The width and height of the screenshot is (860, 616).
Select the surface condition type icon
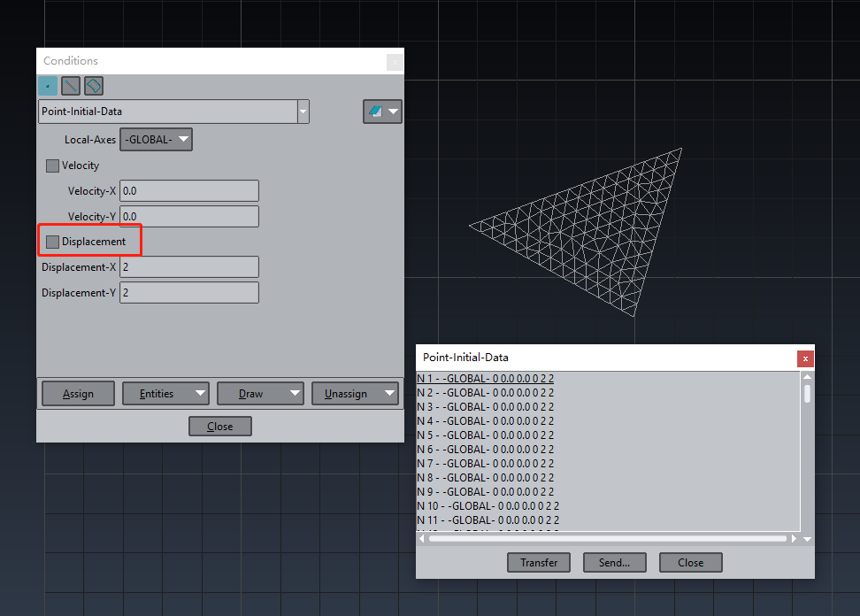pos(94,86)
